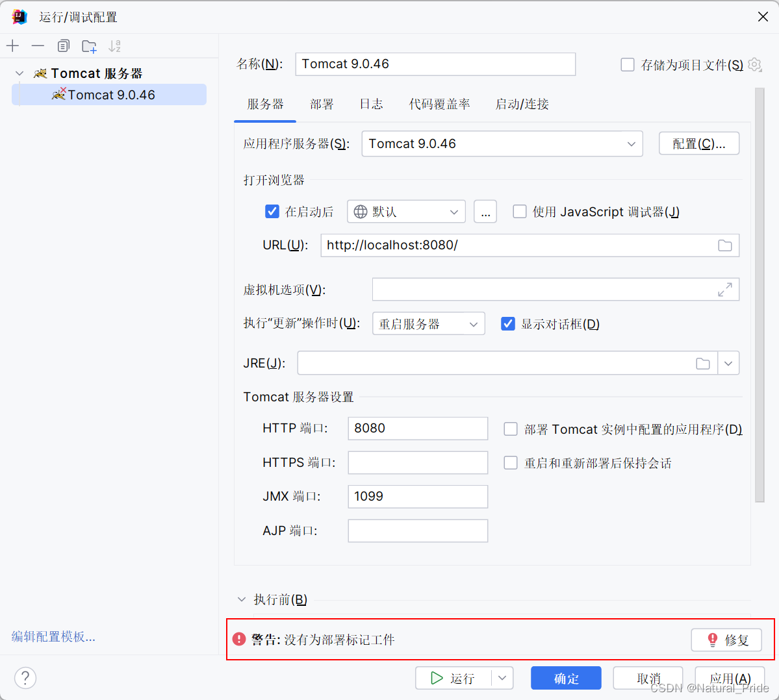The height and width of the screenshot is (700, 779).
Task: Uncheck the 在启动后 checkbox
Action: coord(272,212)
